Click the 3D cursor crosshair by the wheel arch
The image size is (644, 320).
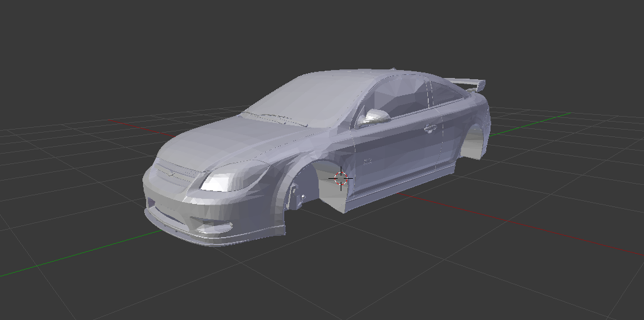(x=341, y=178)
